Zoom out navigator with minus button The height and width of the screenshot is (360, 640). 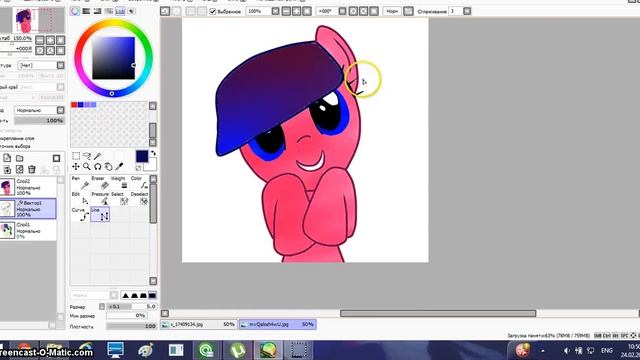point(40,40)
